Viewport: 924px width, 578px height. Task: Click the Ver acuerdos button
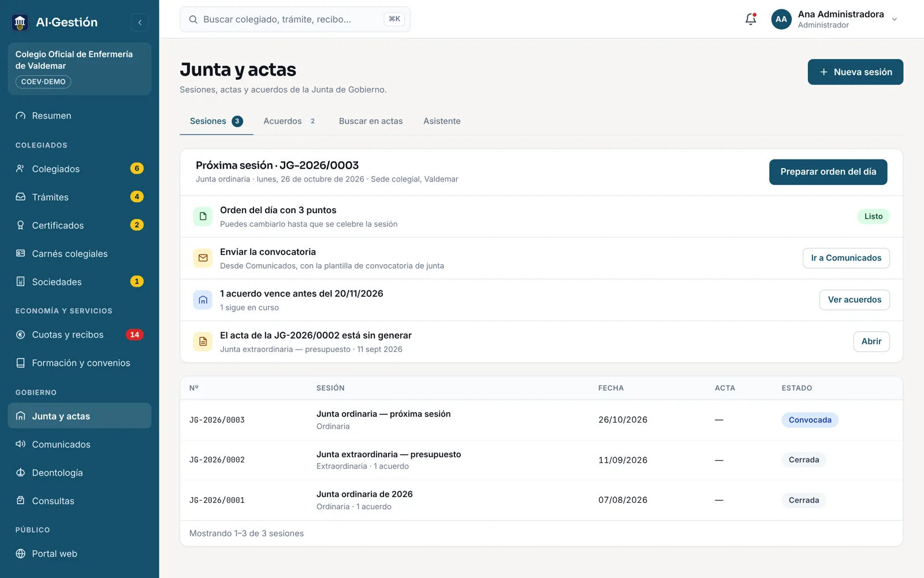click(x=855, y=300)
